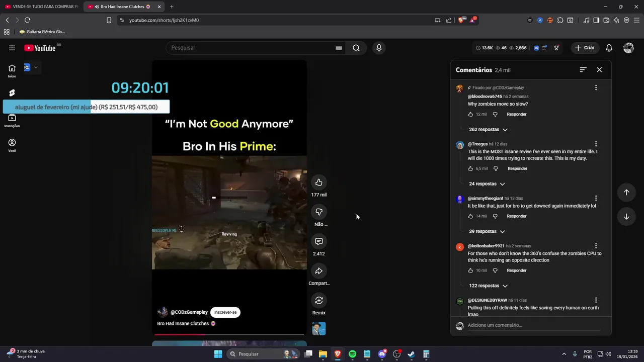
Task: Like the @bloodnova6745 comment (12 mil)
Action: pos(471,114)
